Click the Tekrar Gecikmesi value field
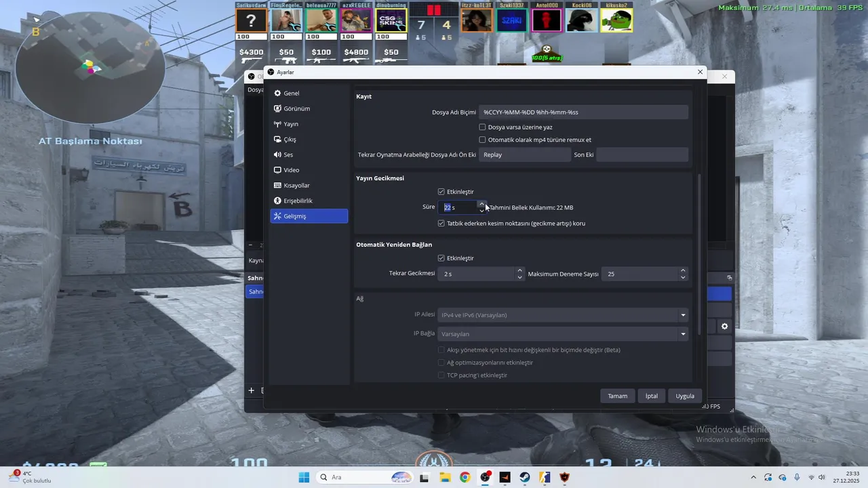This screenshot has width=868, height=488. (477, 274)
